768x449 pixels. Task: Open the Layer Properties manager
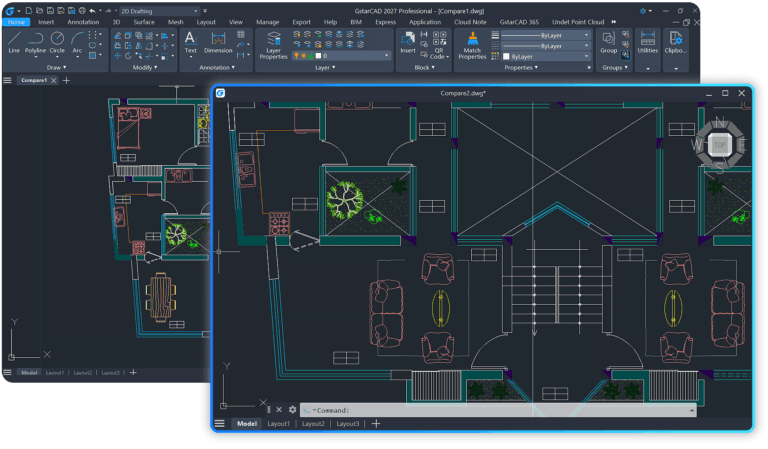[273, 45]
